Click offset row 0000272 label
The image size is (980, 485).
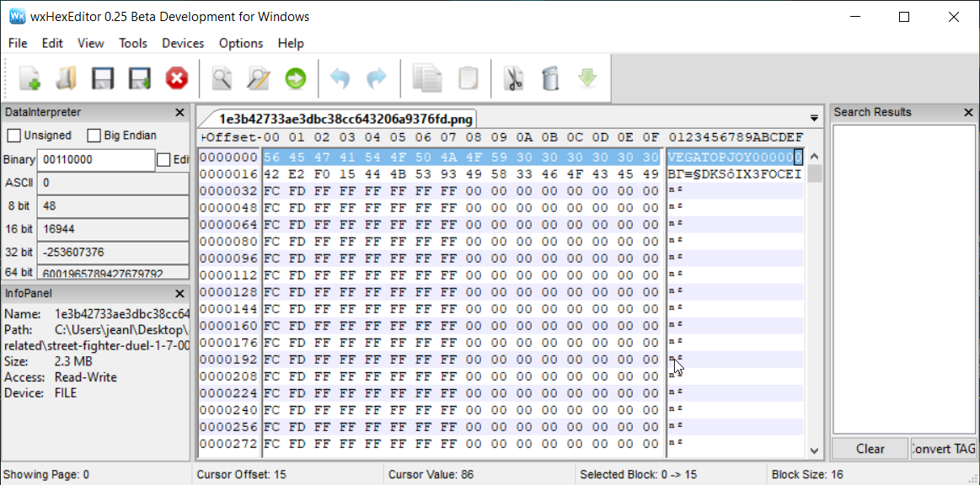[x=228, y=444]
